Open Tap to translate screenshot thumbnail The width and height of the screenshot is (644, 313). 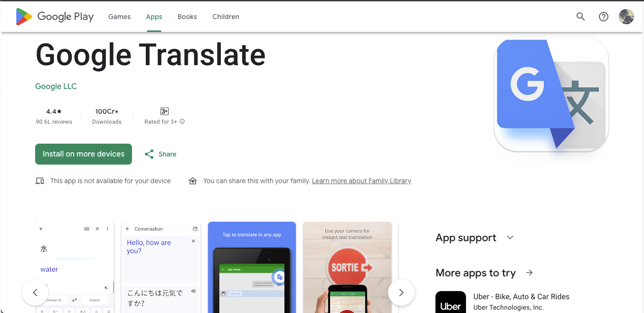coord(252,267)
